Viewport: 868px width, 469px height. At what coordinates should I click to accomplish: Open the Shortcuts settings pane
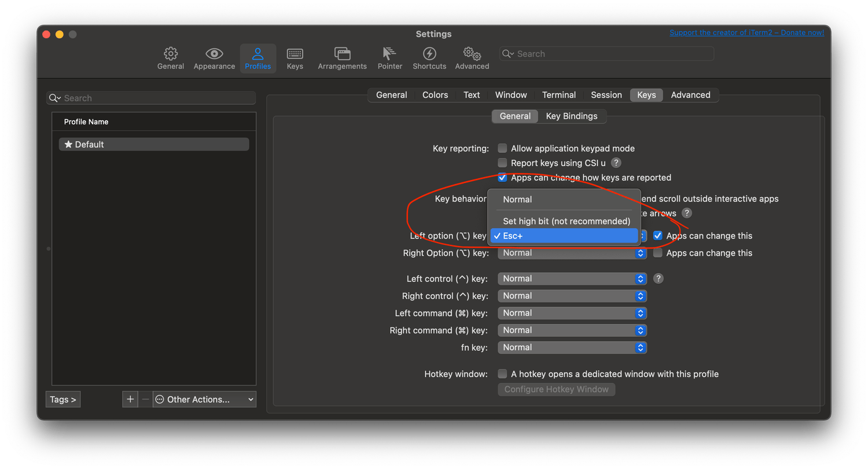429,58
